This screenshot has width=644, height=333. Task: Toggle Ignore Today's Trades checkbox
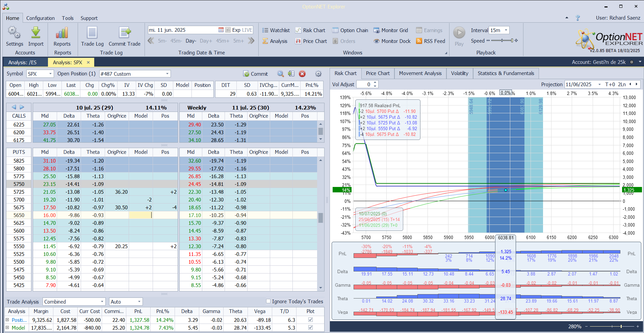[268, 301]
